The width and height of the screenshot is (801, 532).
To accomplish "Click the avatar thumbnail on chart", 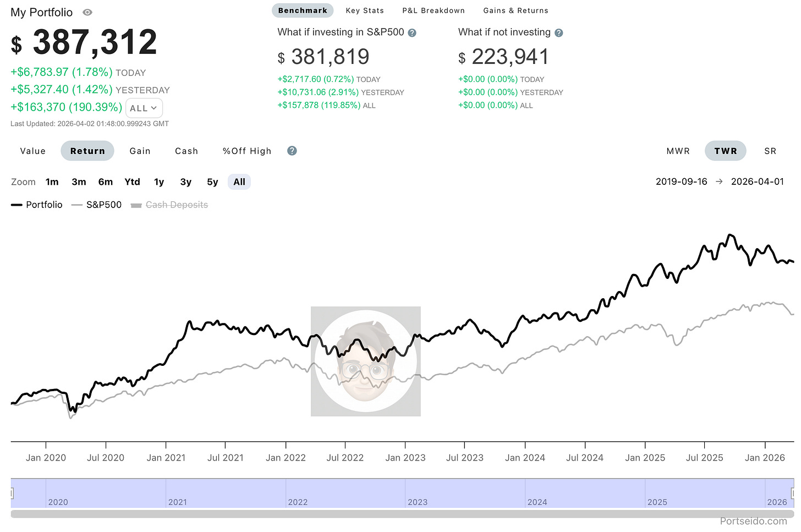I will (366, 361).
